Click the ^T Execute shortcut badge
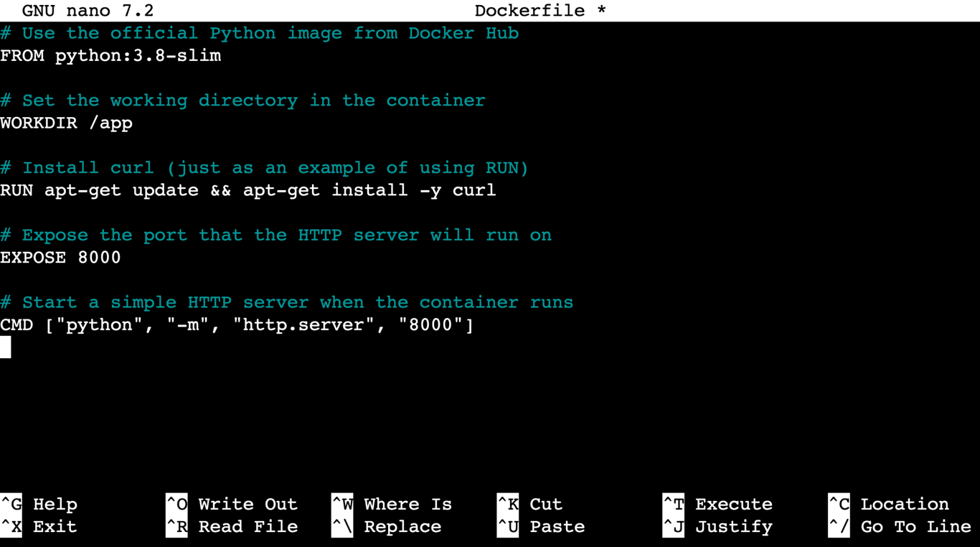 coord(672,504)
